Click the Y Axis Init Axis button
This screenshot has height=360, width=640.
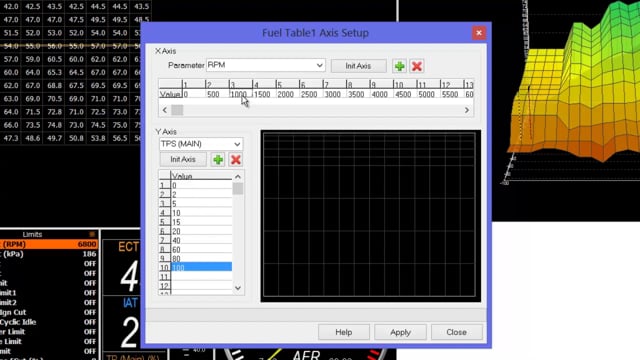(183, 159)
